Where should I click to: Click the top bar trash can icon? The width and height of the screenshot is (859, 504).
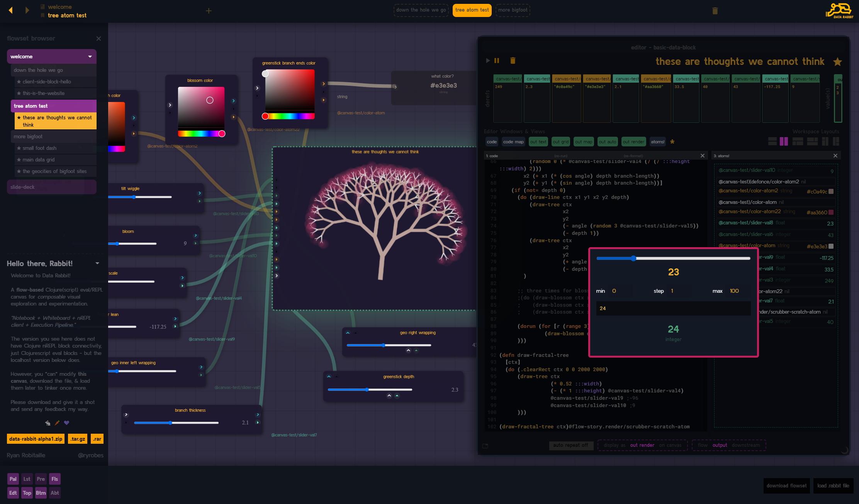715,11
